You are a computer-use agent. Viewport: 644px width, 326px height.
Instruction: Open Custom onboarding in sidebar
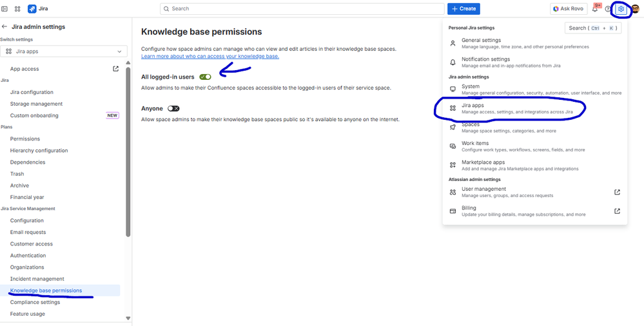pos(34,115)
